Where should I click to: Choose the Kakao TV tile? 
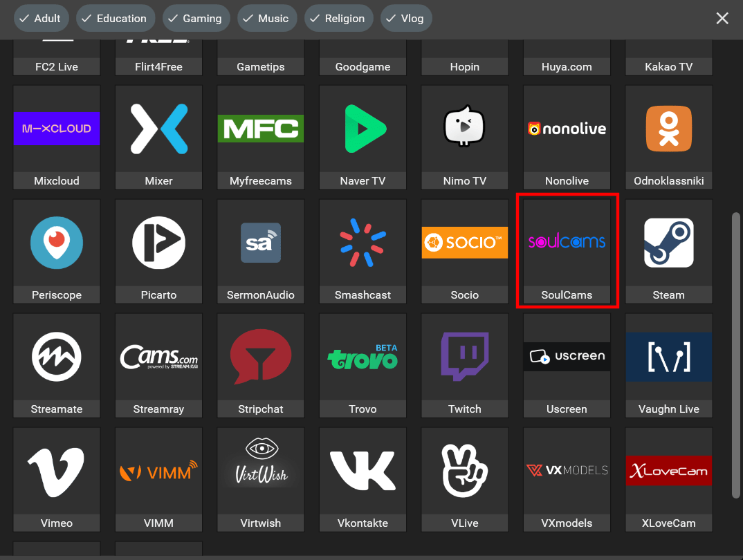tap(668, 58)
